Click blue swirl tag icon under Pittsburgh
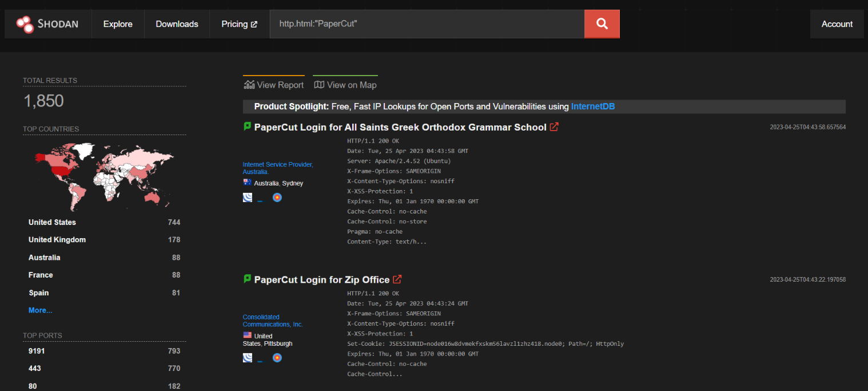 click(248, 358)
